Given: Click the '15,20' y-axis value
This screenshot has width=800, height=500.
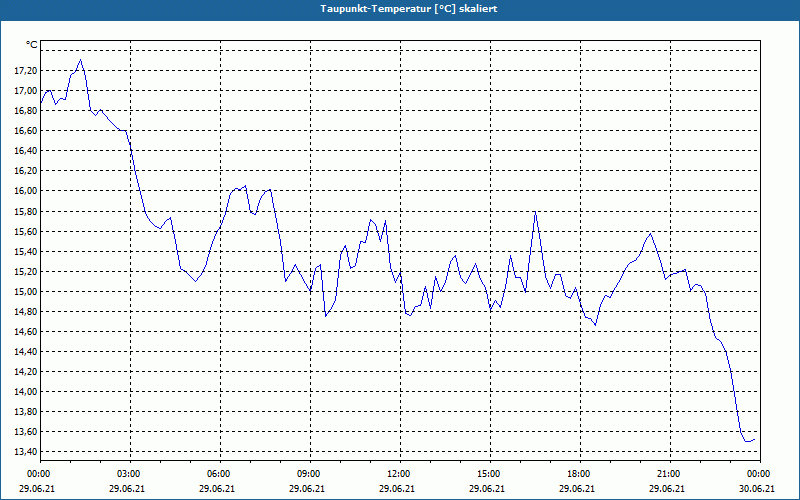Looking at the screenshot, I should pyautogui.click(x=26, y=271).
